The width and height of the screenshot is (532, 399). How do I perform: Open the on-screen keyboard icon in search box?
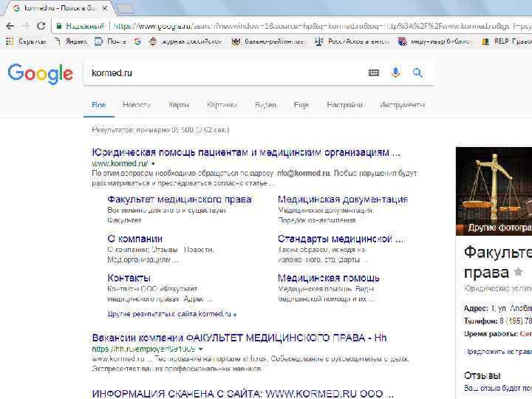374,72
